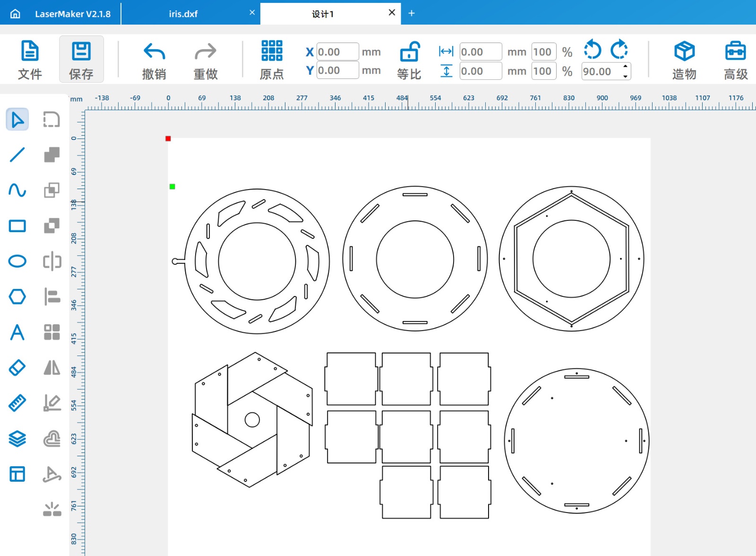Switch to the iris.dxf tab
Image resolution: width=756 pixels, height=556 pixels.
[183, 14]
